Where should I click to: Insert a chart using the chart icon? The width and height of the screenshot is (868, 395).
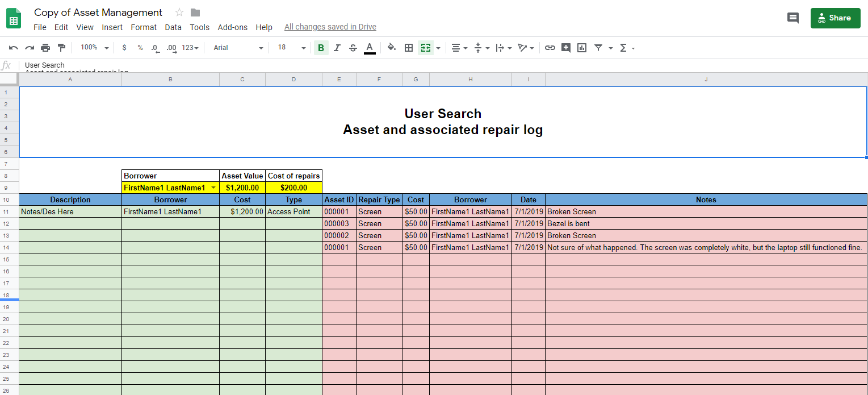coord(581,48)
